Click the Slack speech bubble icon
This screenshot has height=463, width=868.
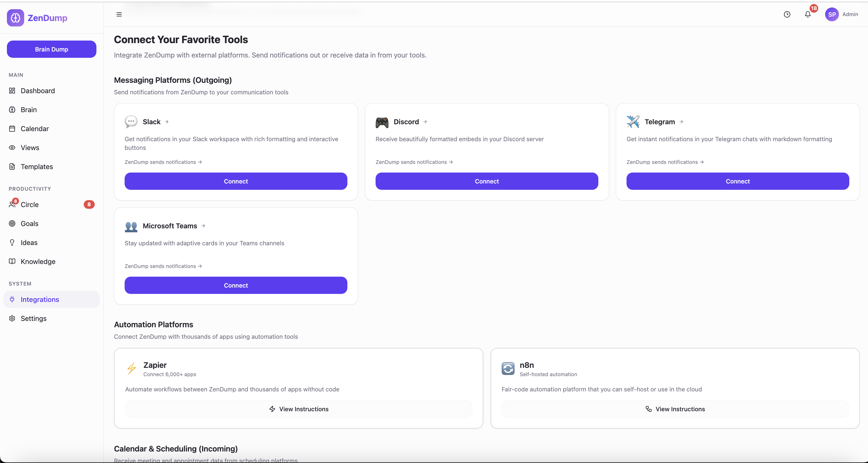[x=131, y=122]
